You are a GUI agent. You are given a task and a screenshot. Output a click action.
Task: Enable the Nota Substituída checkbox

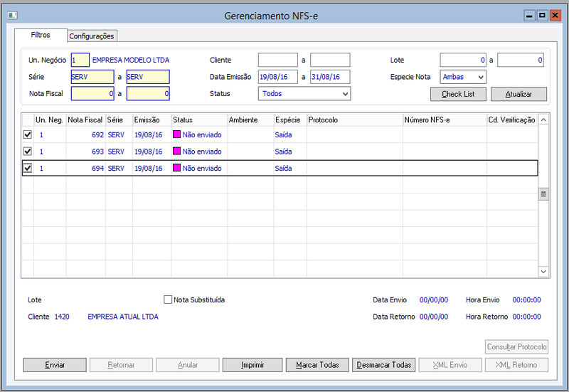pos(169,300)
